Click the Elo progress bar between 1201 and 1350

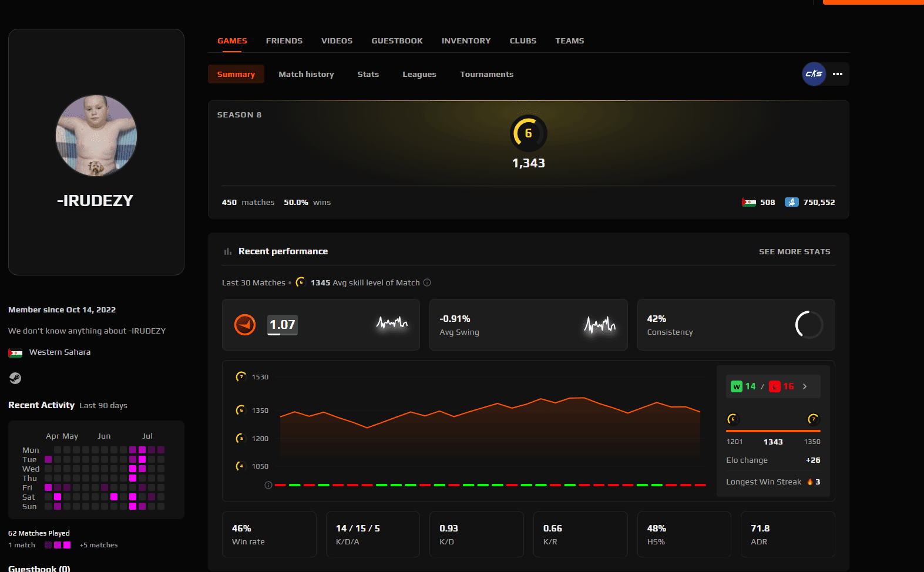pyautogui.click(x=773, y=431)
